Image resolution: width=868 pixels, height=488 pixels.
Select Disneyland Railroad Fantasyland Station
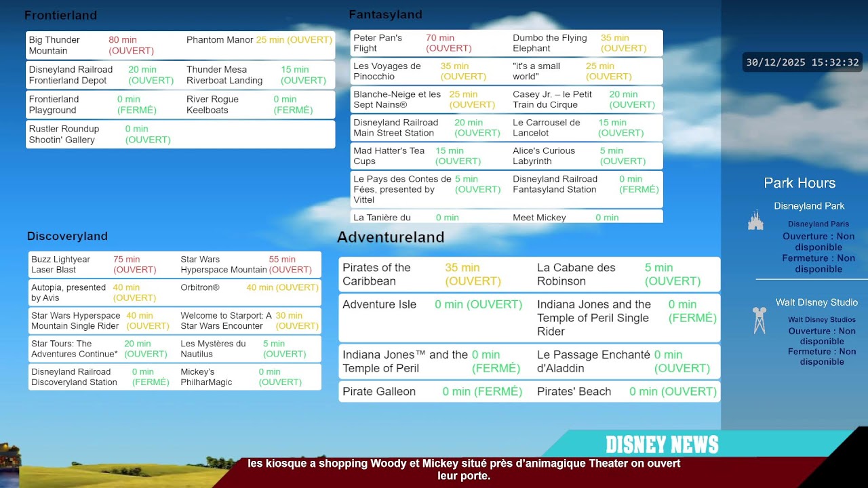pos(587,184)
